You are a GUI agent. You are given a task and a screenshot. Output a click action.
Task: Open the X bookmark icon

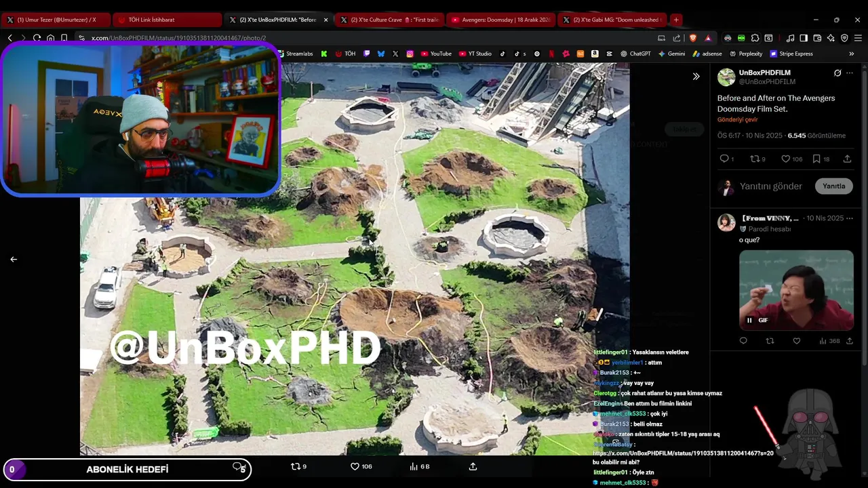pos(395,54)
